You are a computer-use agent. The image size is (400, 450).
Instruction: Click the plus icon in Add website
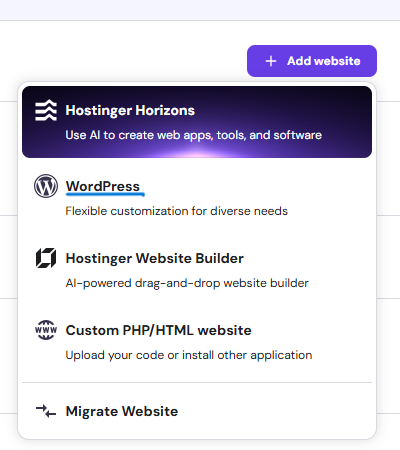click(271, 61)
